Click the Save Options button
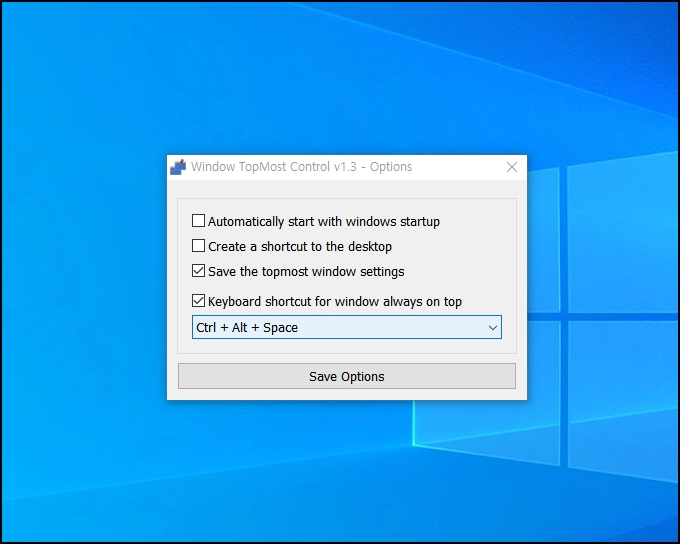Screen dimensions: 680x544 pyautogui.click(x=347, y=376)
